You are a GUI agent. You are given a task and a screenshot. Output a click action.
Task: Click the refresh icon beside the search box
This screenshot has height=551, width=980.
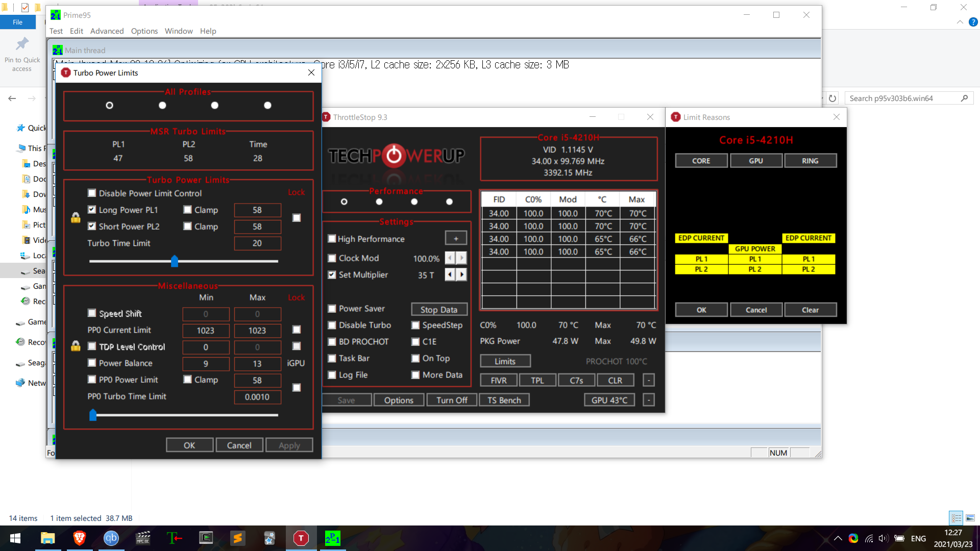point(832,98)
